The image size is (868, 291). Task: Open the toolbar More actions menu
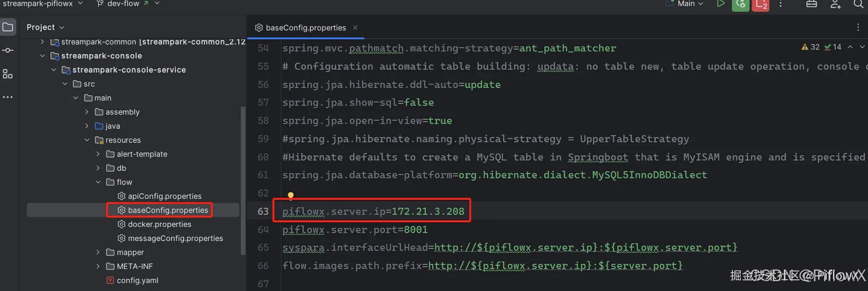click(780, 4)
